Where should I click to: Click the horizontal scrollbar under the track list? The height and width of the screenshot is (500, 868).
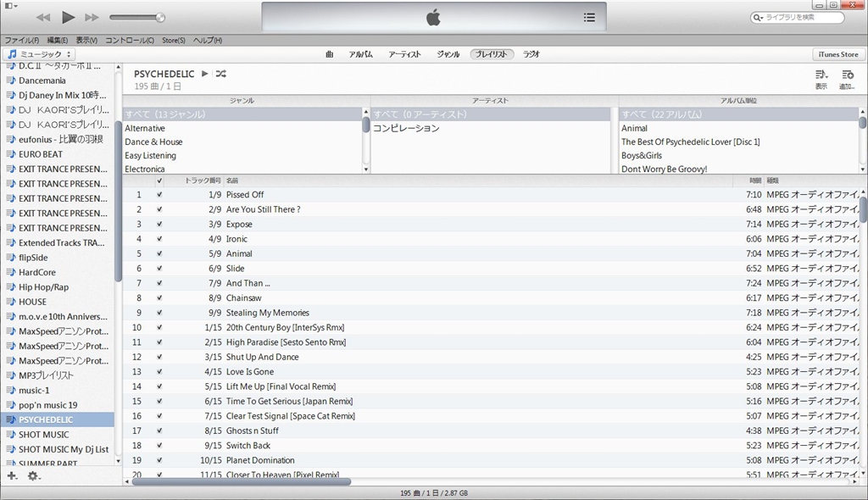coord(242,481)
